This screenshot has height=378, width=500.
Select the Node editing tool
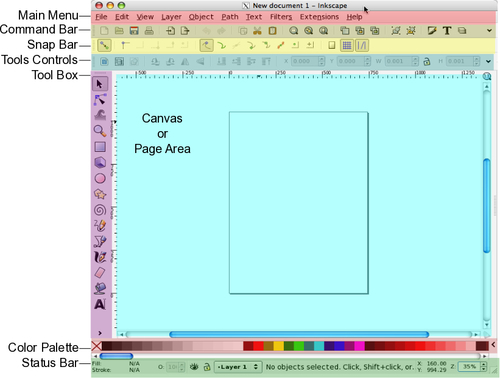tap(100, 99)
